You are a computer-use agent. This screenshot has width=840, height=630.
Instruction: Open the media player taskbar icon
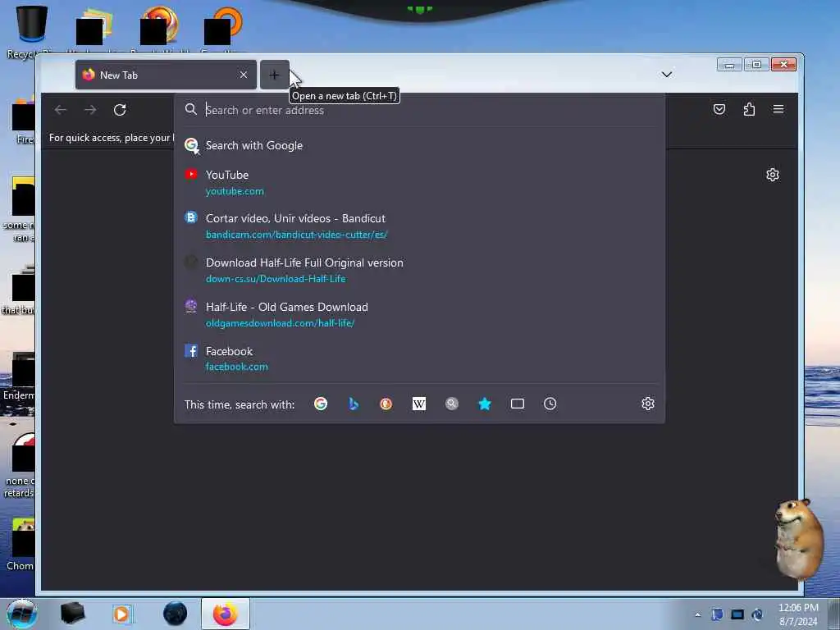[122, 614]
